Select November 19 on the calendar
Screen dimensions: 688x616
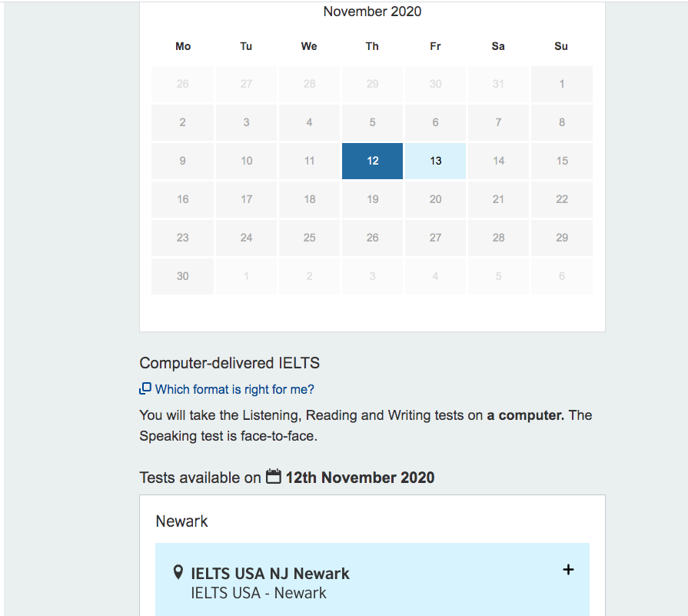372,199
